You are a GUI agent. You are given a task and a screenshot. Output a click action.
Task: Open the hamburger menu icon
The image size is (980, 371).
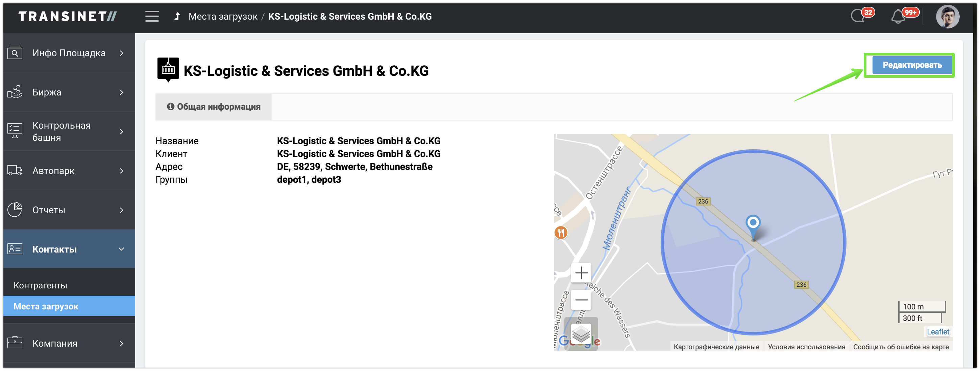[152, 16]
